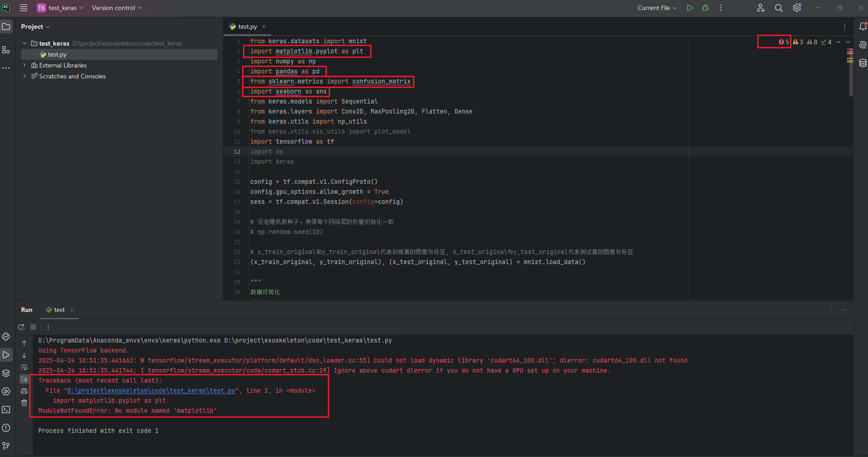Click the weak warnings count showing 8
868x457 pixels.
point(812,42)
